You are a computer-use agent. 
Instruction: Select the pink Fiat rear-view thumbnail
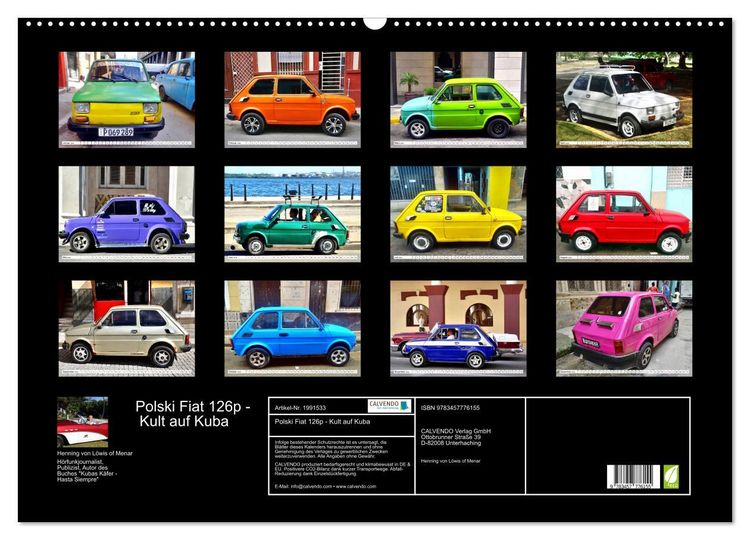pos(624,328)
